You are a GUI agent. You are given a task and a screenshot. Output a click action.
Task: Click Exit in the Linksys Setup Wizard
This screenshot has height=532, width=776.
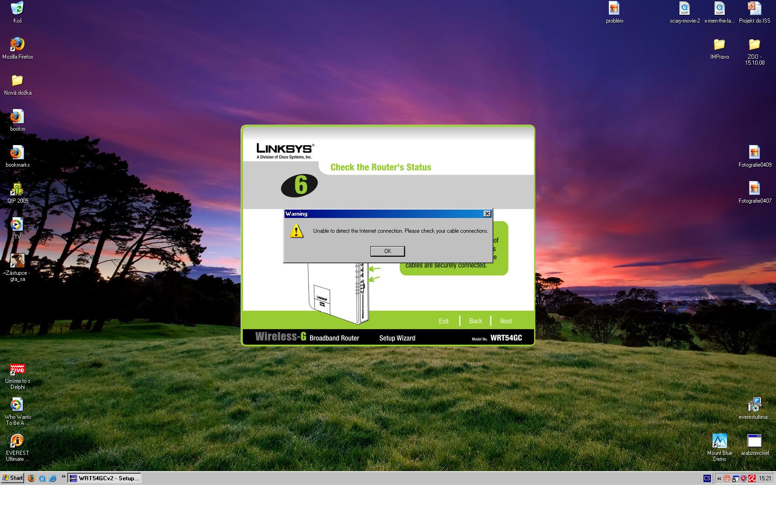point(443,321)
